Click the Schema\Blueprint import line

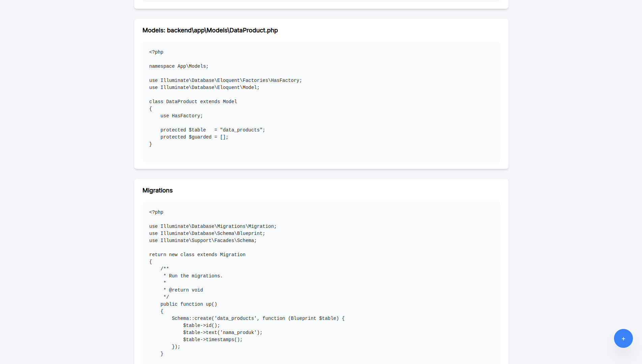click(207, 234)
